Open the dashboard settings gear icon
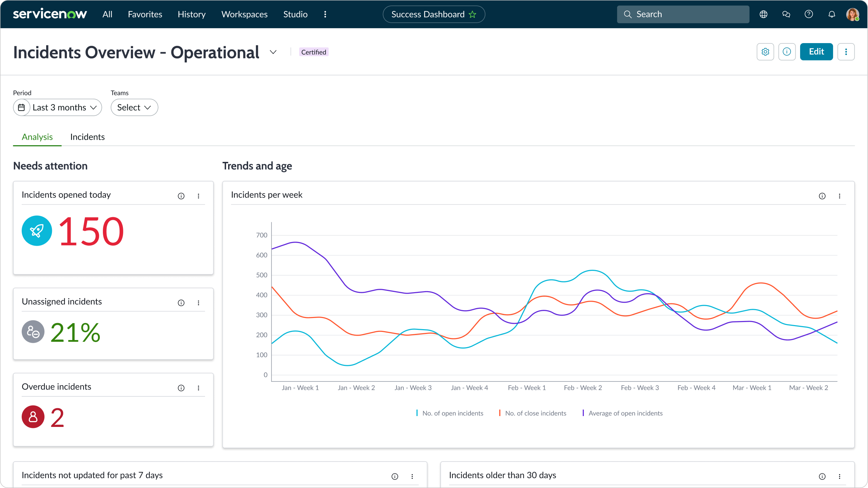868x488 pixels. [x=765, y=52]
